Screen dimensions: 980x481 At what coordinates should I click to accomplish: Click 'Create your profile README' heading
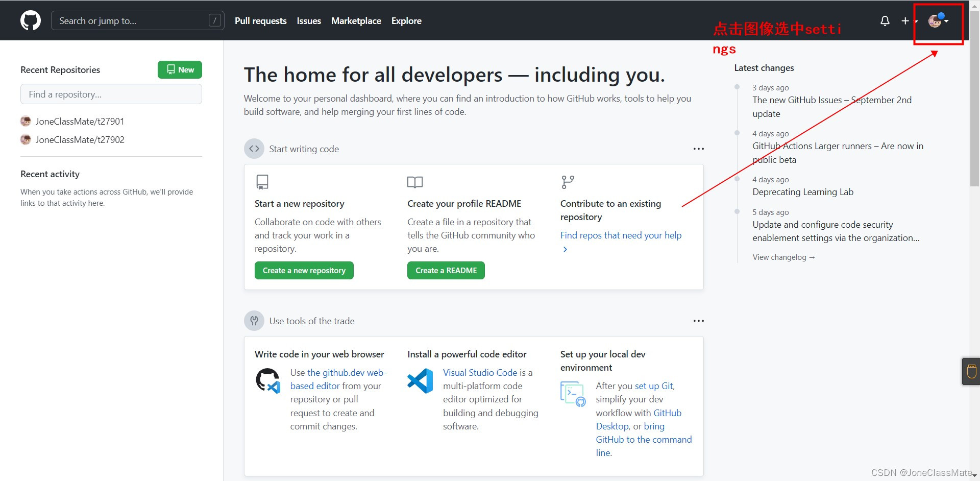464,204
